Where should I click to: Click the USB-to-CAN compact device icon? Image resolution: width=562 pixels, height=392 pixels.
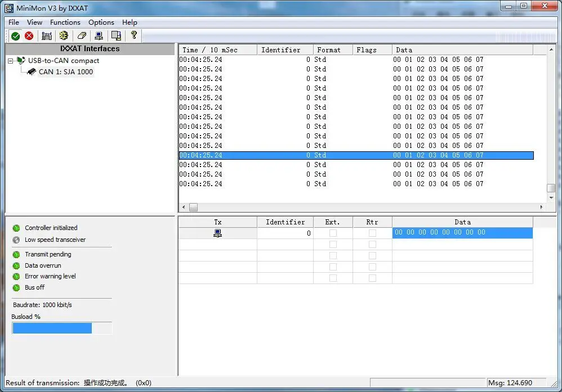coord(21,61)
